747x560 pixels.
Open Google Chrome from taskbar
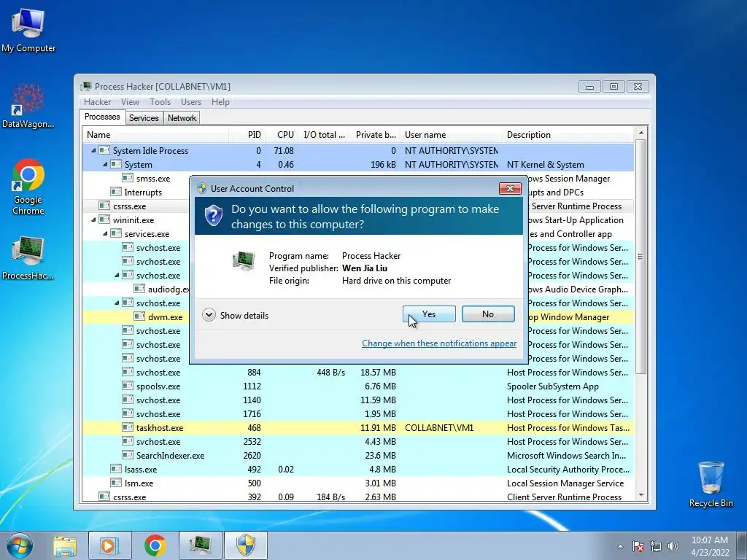tap(155, 545)
